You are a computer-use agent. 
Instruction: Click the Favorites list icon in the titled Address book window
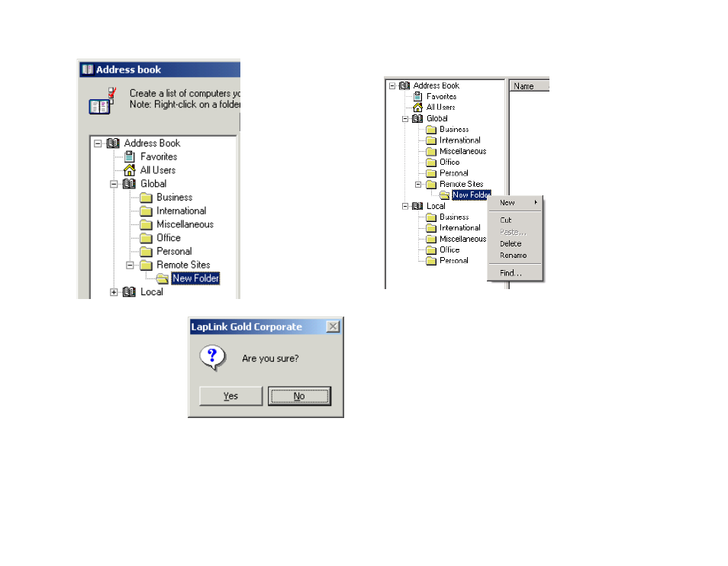point(130,157)
